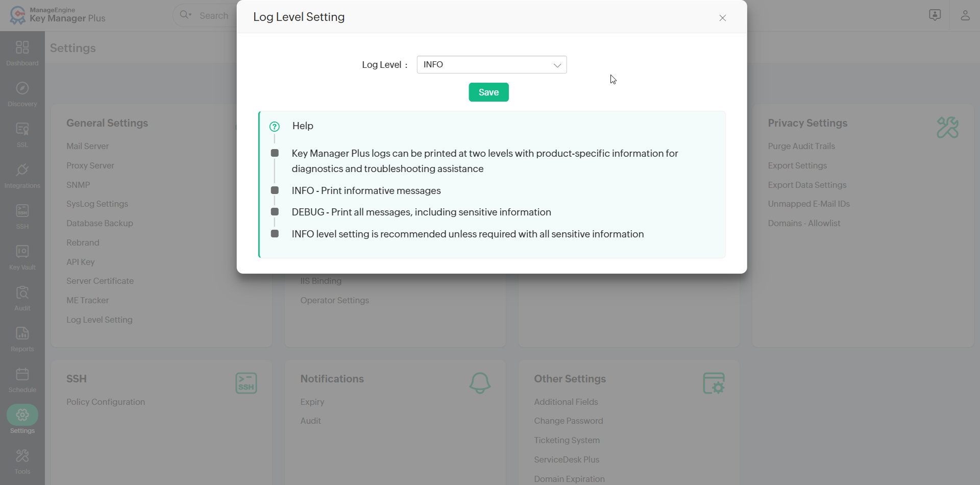Open the Schedule section
This screenshot has width=980, height=485.
(x=22, y=379)
